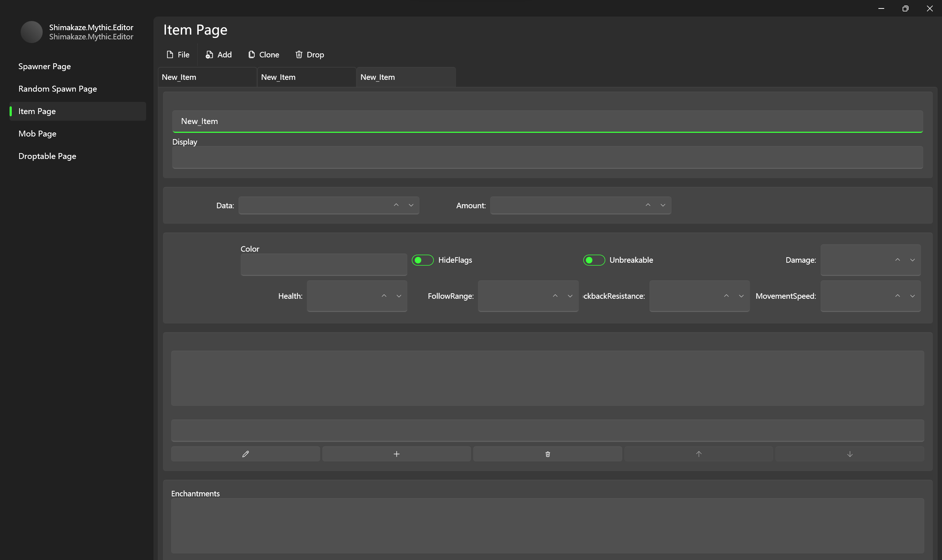Open the Damage value dropdown
Screen dimensions: 942x560
point(913,260)
